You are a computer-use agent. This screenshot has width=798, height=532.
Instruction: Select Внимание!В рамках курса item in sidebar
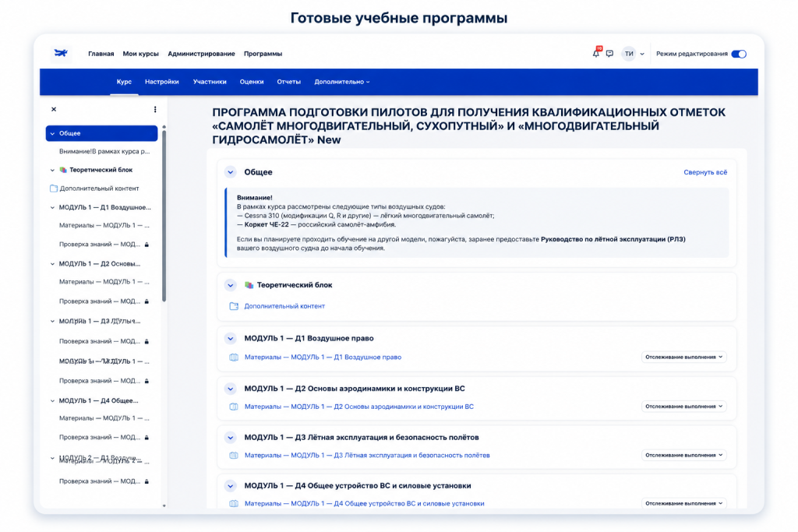[104, 152]
